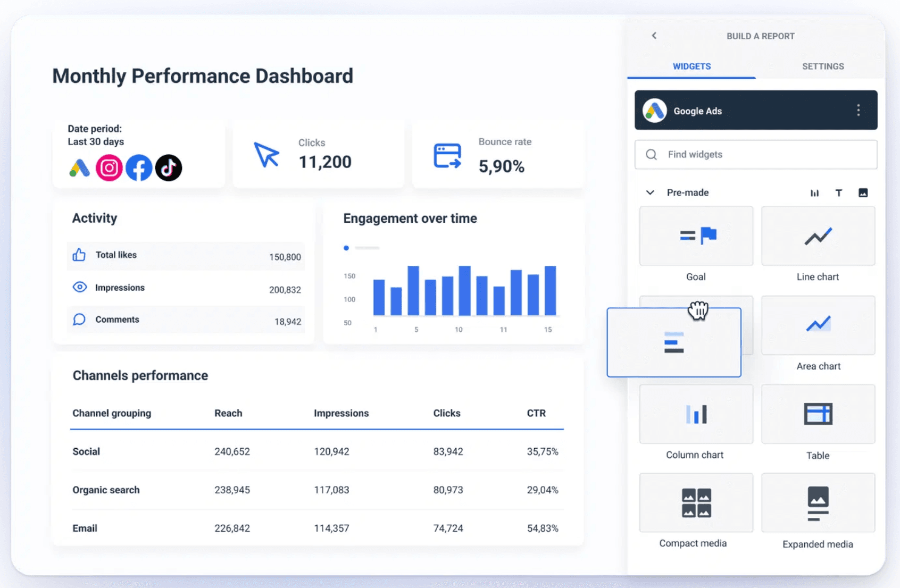Filter pre-made widgets by text icon
900x588 pixels.
839,193
